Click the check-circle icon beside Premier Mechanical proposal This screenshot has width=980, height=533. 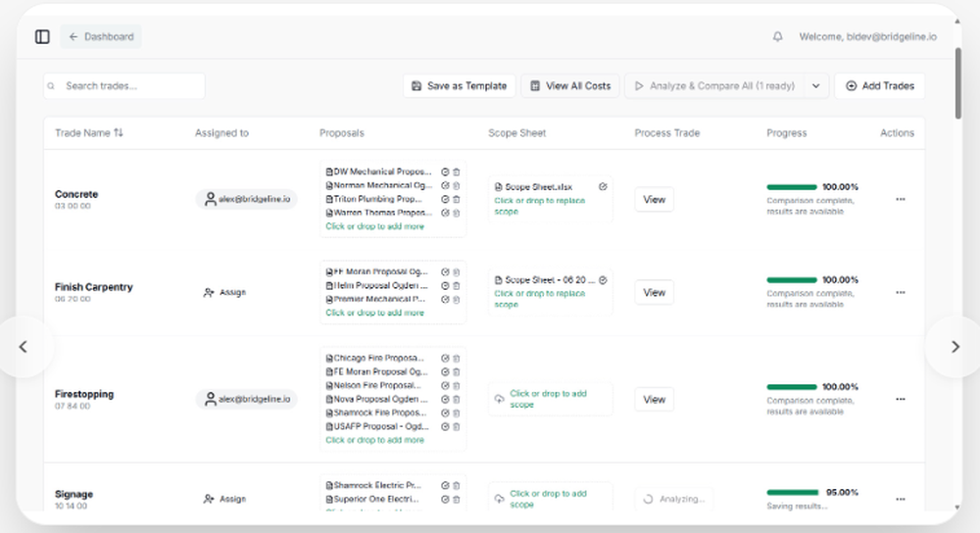point(445,299)
